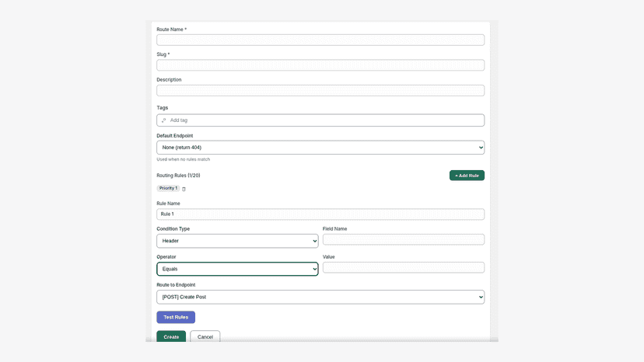The image size is (644, 362).
Task: Open the Route to Endpoint dropdown
Action: coord(320,298)
